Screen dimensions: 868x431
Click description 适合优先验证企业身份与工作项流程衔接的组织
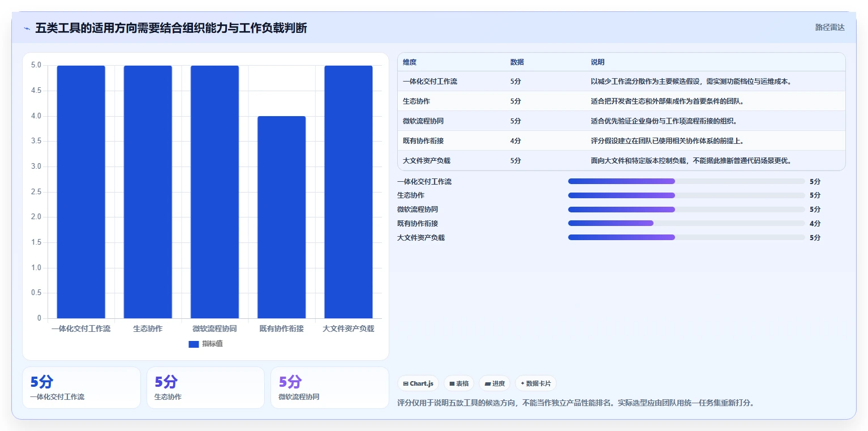[x=664, y=121]
